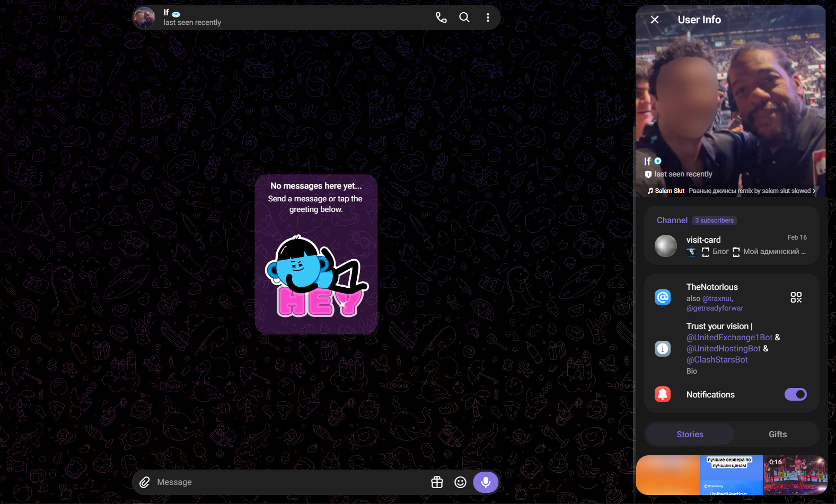Open the emoji picker
Screen dimensions: 836x504
pyautogui.click(x=460, y=482)
